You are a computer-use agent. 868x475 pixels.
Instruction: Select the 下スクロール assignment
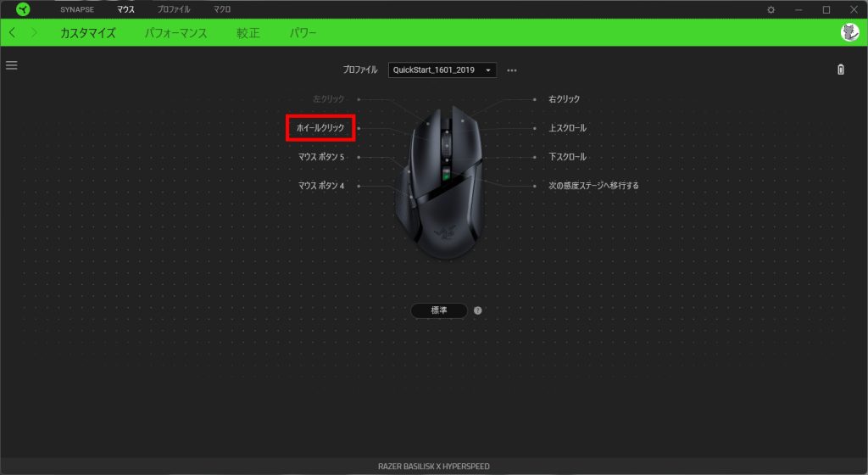pyautogui.click(x=567, y=157)
